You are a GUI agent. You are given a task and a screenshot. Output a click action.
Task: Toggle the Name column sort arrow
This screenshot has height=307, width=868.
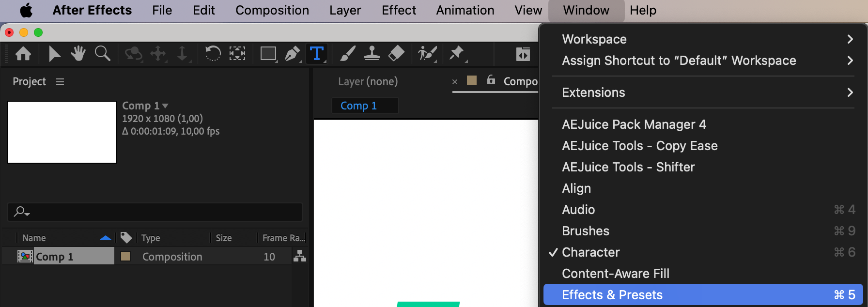tap(106, 238)
